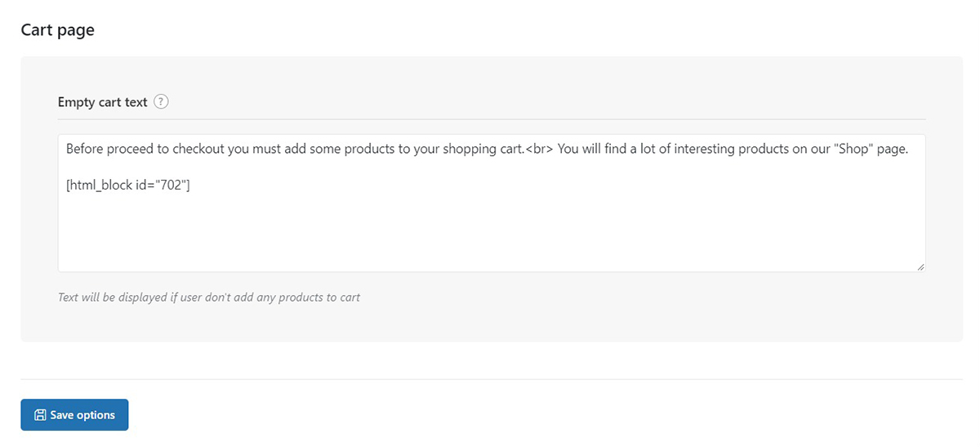The width and height of the screenshot is (980, 447).
Task: Click after 'page.' ending the first line
Action: click(x=912, y=150)
